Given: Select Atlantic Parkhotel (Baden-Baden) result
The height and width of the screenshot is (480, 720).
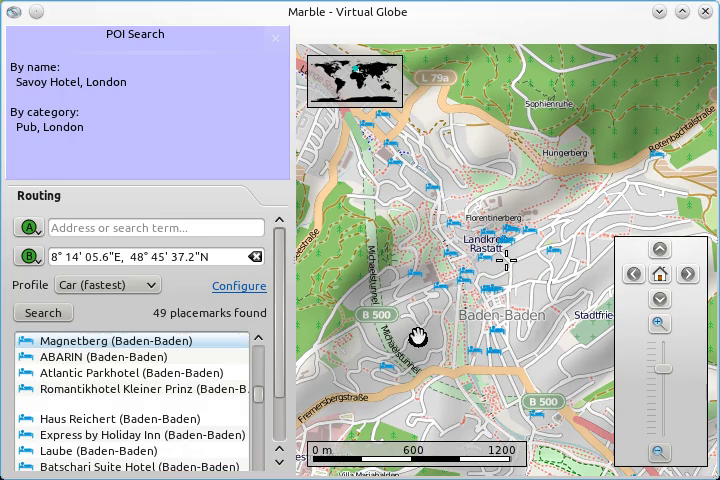Looking at the screenshot, I should (x=131, y=373).
